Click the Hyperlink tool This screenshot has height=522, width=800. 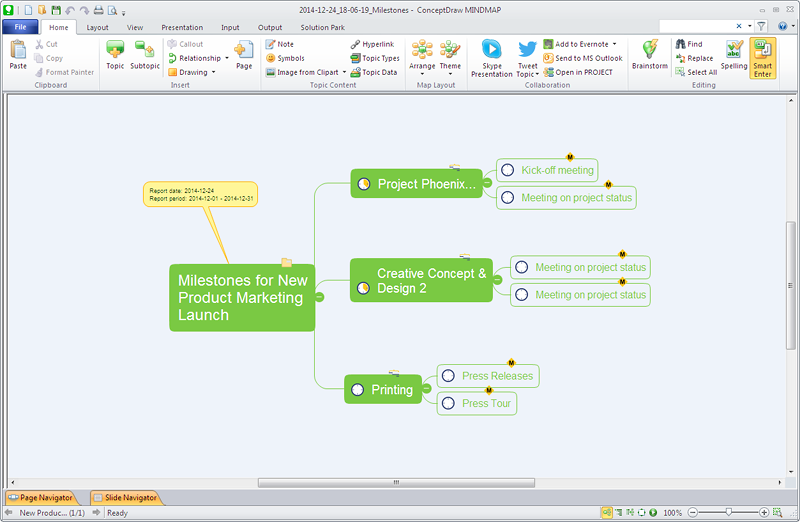[x=373, y=45]
